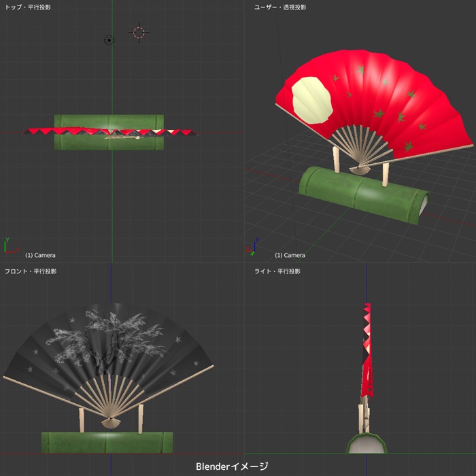Select the right support post in perspective view
Image resolution: width=476 pixels, height=476 pixels.
386,175
